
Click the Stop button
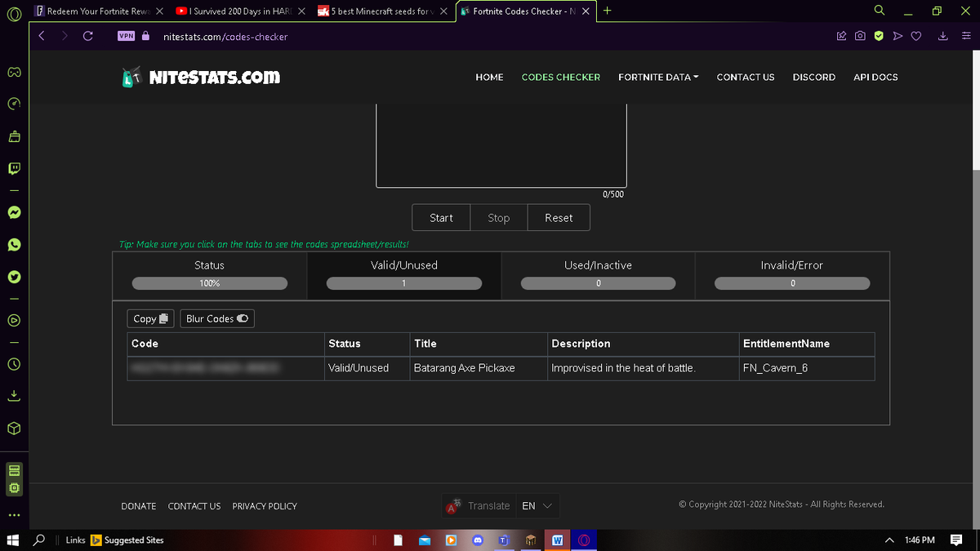tap(499, 218)
